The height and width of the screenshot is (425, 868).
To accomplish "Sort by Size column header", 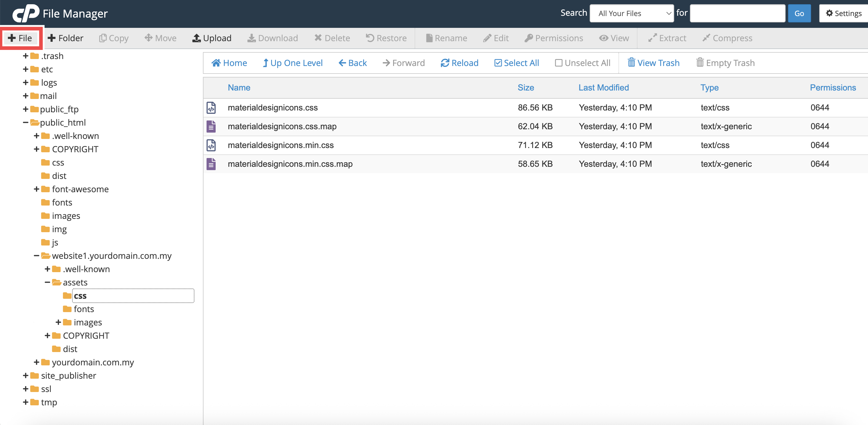I will tap(526, 87).
